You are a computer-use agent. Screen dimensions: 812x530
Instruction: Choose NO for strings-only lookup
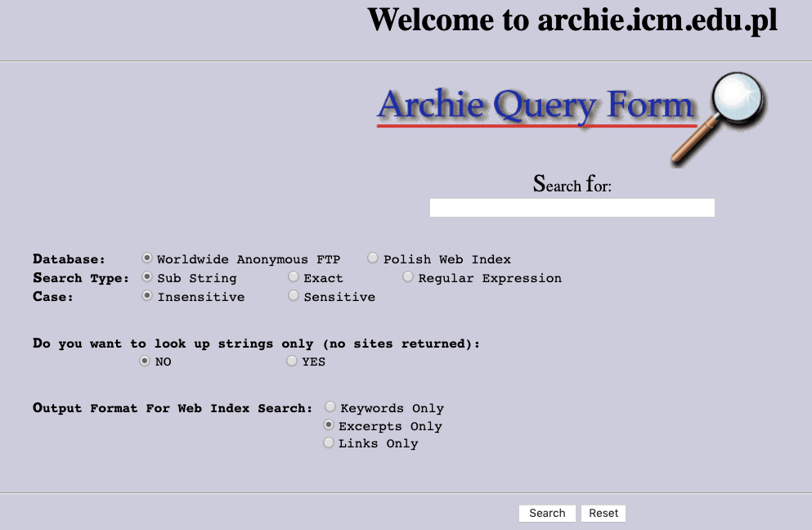click(x=145, y=361)
